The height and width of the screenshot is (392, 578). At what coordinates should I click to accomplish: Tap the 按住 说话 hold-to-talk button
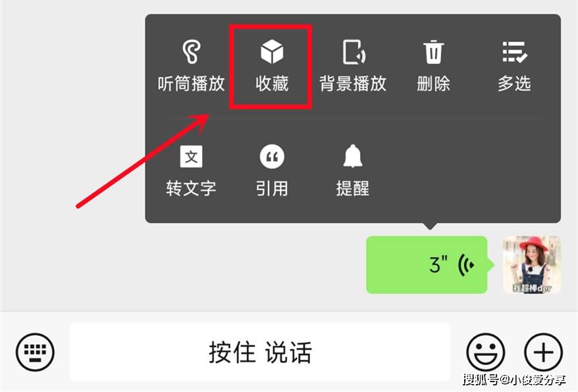[x=260, y=352]
